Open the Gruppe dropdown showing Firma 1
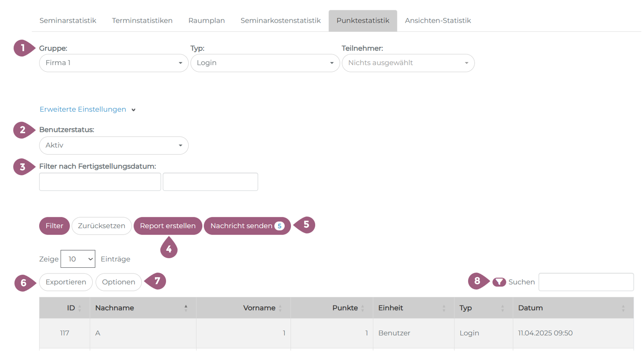This screenshot has width=644, height=358. [x=114, y=63]
